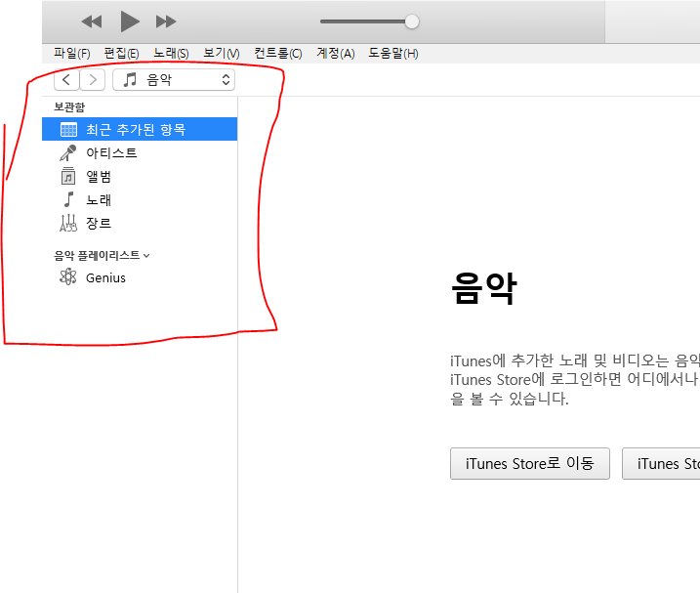Open the 파일(F) menu
The image size is (700, 593).
(x=72, y=54)
